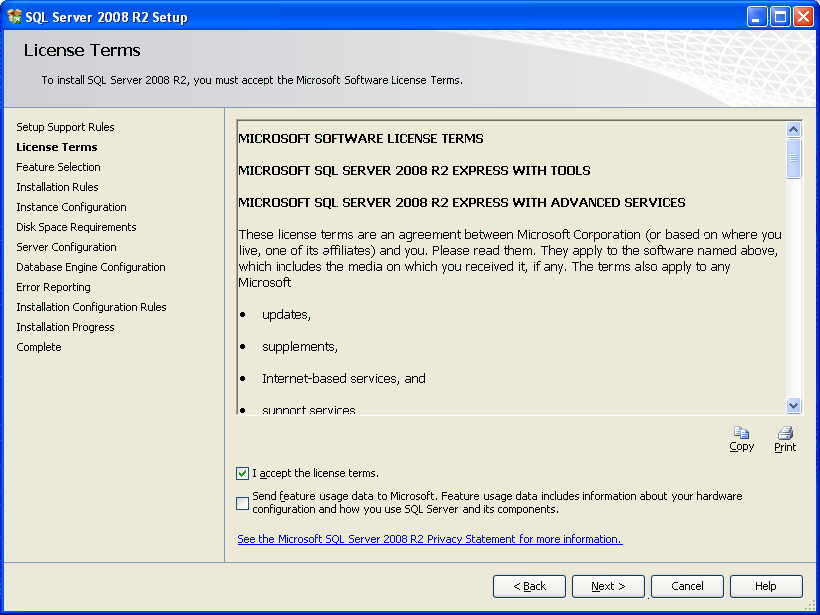Screen dimensions: 820x615
Task: Select the Instance Configuration step
Action: [x=72, y=207]
